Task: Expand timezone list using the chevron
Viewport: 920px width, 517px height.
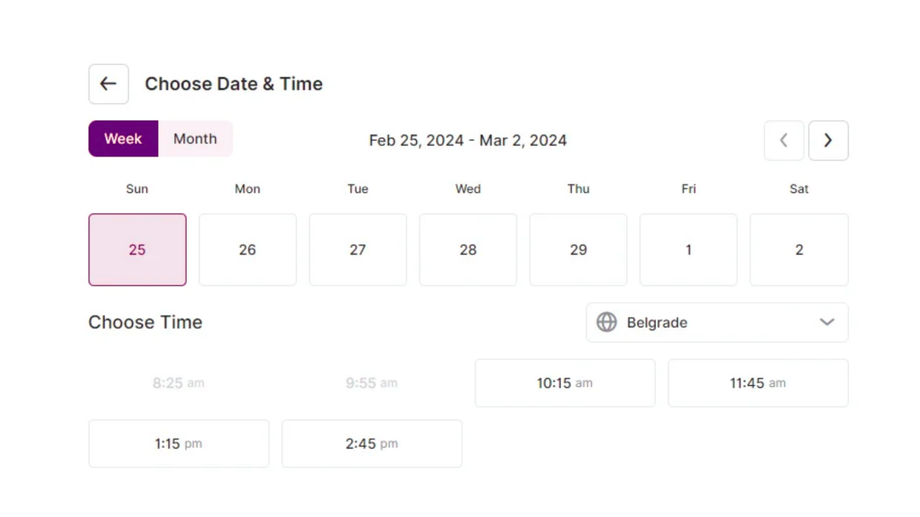Action: (x=827, y=322)
